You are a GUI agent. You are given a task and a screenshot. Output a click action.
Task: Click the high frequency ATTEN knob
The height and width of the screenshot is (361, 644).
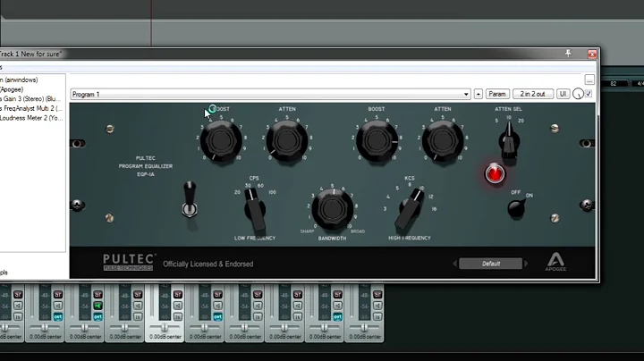coord(443,140)
